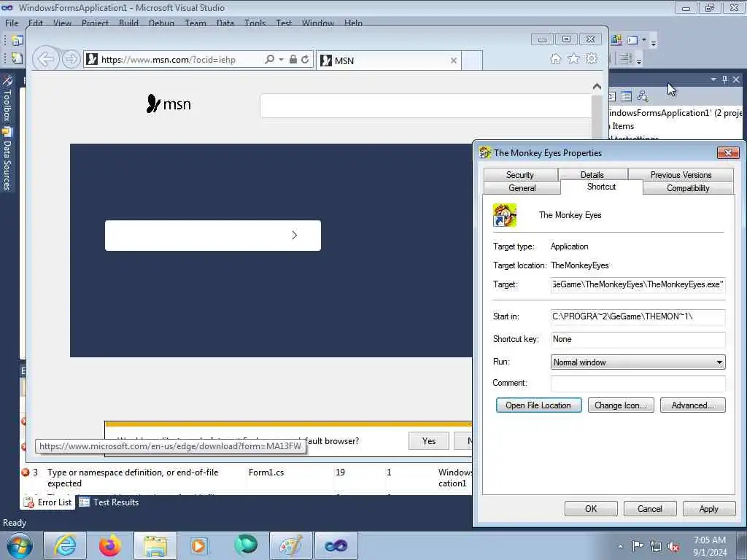Click the indent lines icon in Visual Studio toolbar
Viewport: 747px width, 560px height.
[x=625, y=58]
